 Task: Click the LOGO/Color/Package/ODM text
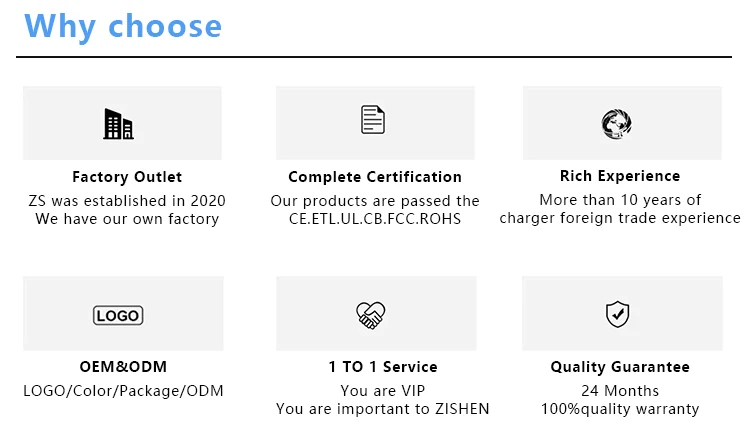[x=123, y=390]
